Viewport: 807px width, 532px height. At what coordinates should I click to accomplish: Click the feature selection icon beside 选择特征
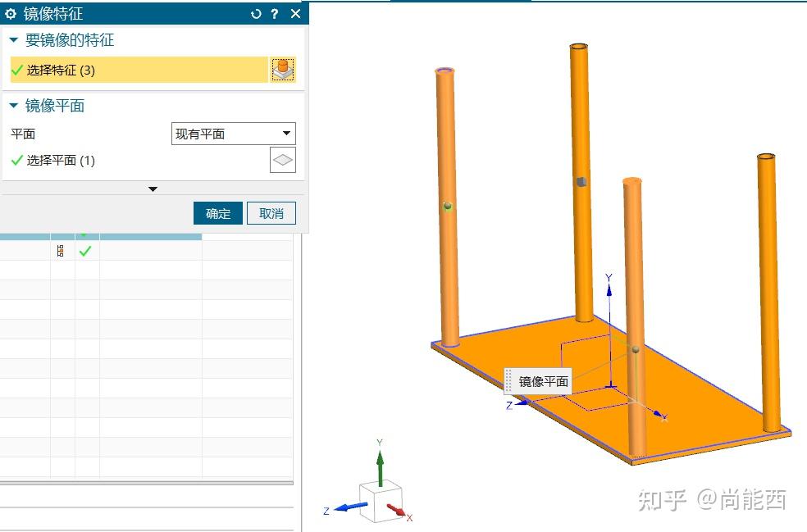[283, 69]
